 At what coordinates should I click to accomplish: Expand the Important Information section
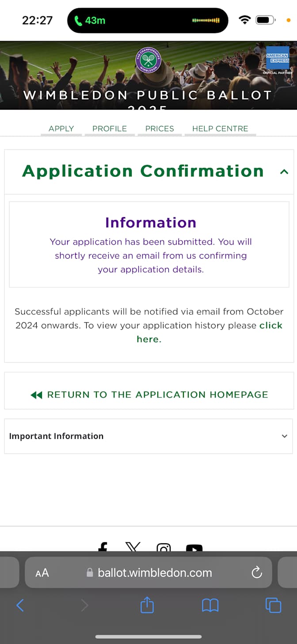point(148,436)
